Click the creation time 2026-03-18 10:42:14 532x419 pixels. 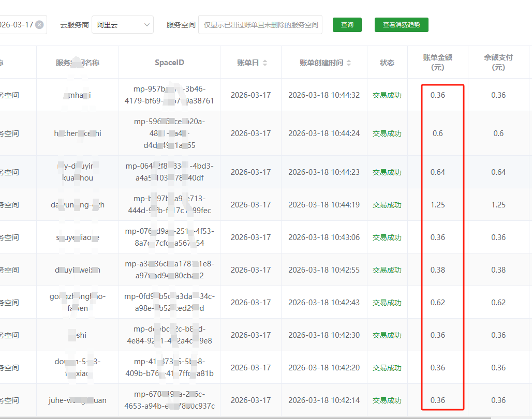coord(324,400)
